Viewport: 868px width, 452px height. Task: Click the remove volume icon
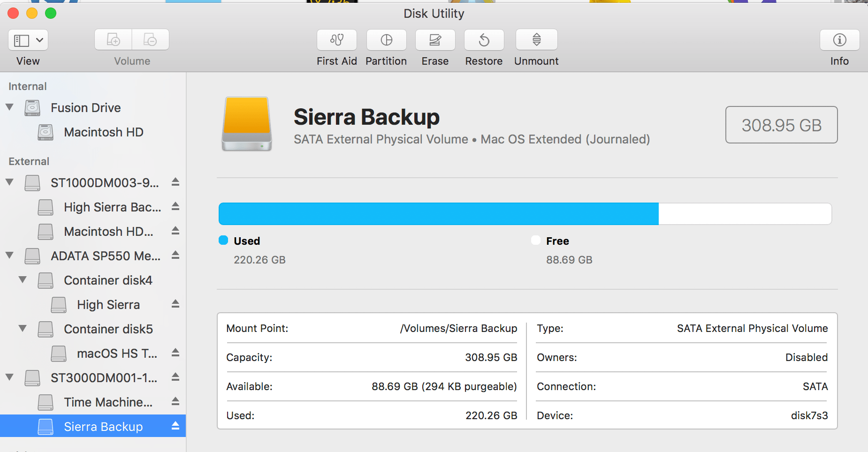click(150, 40)
